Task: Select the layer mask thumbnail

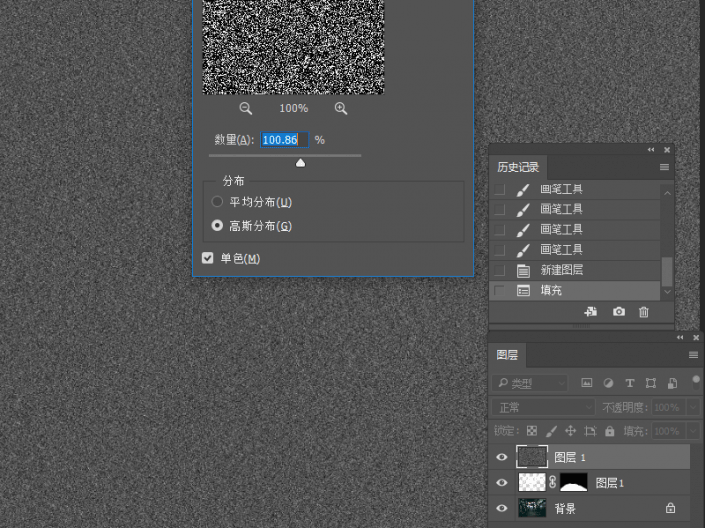Action: (574, 482)
